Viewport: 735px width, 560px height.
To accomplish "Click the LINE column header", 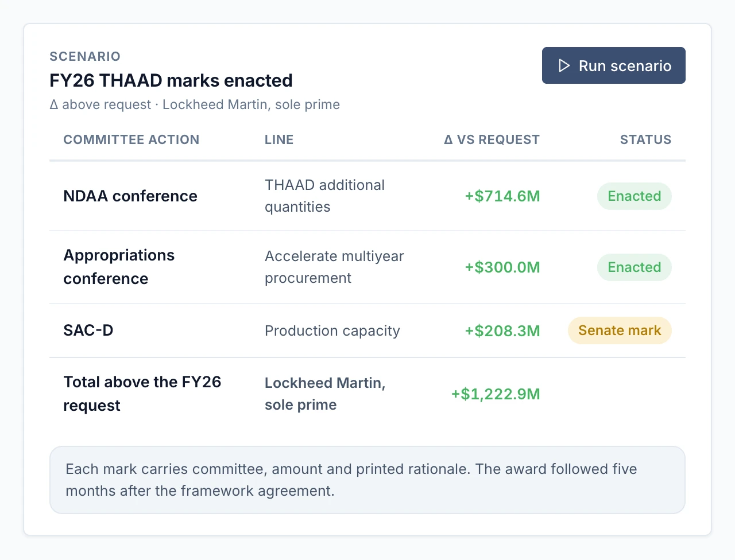I will tap(279, 139).
